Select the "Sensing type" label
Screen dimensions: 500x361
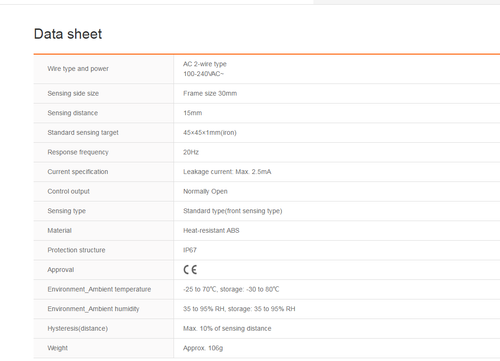point(67,211)
